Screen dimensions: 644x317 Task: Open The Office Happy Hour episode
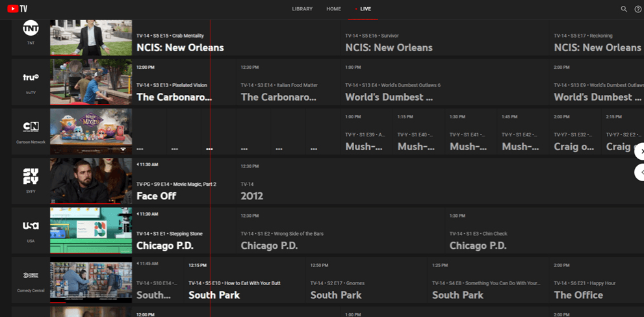point(597,280)
